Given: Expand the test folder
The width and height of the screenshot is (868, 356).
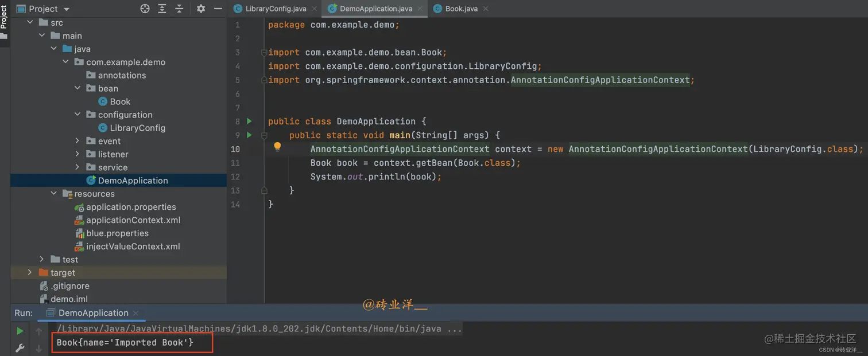Looking at the screenshot, I should (42, 260).
